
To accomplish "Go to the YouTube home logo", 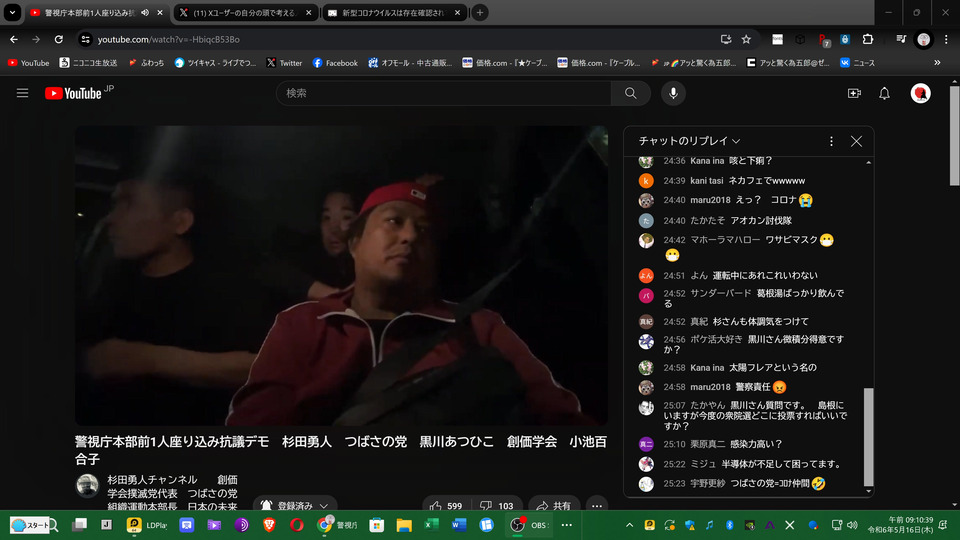I will (73, 93).
